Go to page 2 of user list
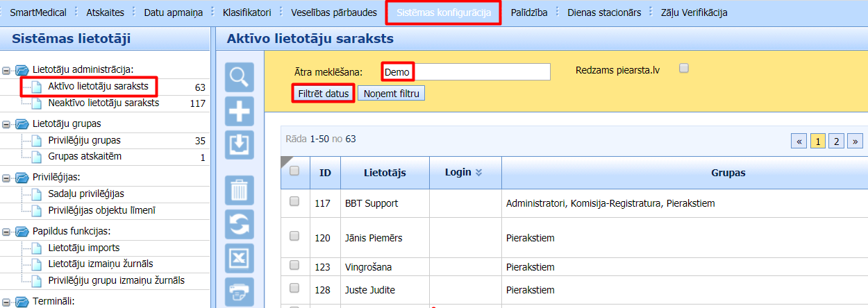The width and height of the screenshot is (868, 308). coord(837,142)
